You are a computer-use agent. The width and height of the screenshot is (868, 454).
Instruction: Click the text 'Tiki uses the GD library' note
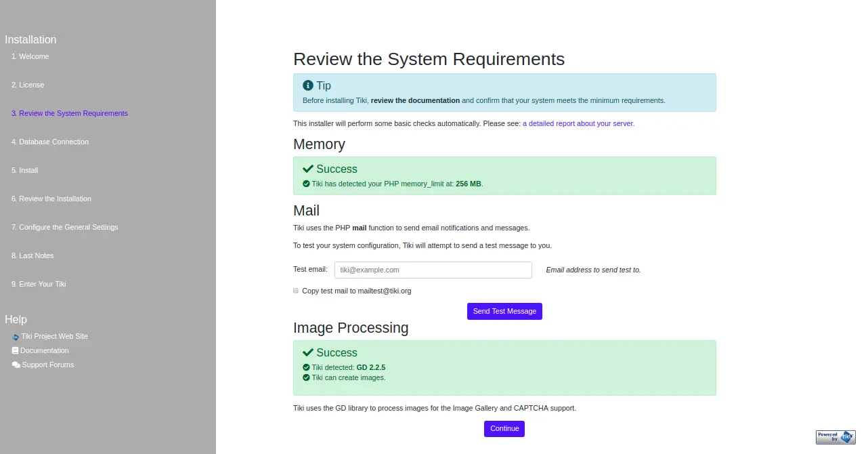435,408
